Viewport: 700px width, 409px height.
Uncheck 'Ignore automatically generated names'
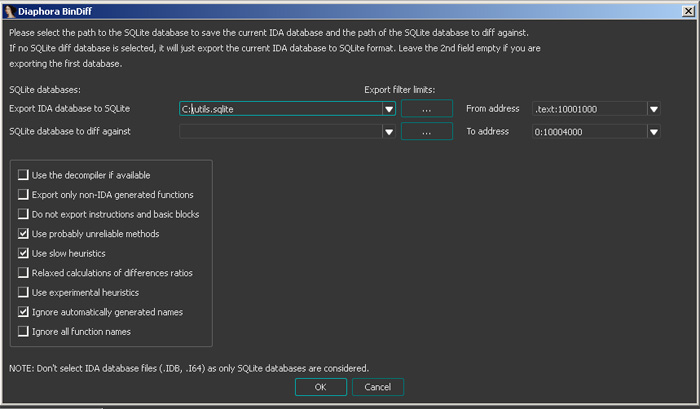coord(23,312)
